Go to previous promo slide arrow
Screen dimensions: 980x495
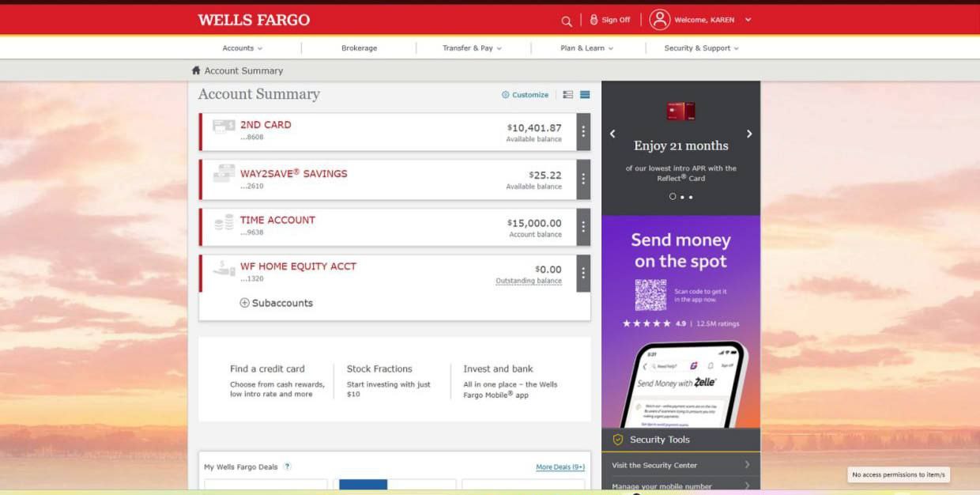(612, 134)
